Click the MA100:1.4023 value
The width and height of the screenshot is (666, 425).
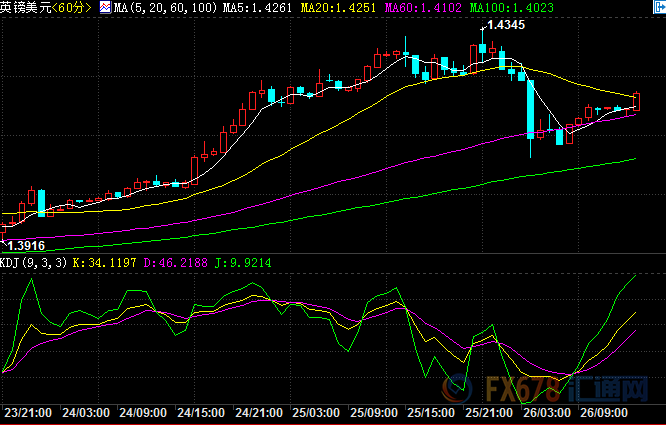pyautogui.click(x=512, y=8)
